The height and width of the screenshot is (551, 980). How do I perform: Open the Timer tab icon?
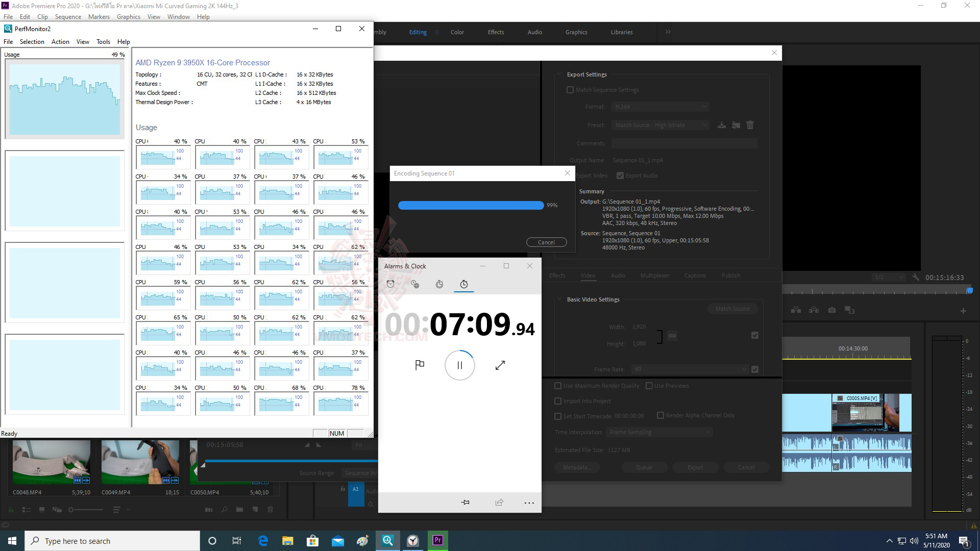(x=439, y=284)
